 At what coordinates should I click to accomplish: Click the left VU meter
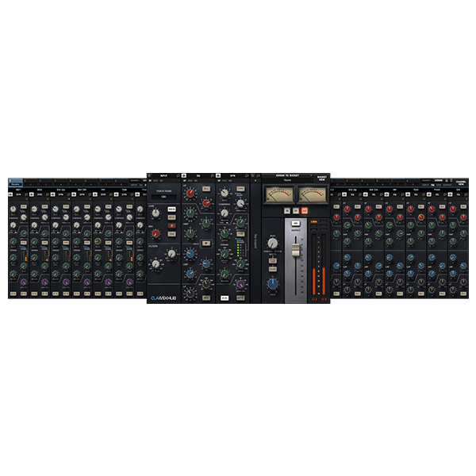point(278,194)
